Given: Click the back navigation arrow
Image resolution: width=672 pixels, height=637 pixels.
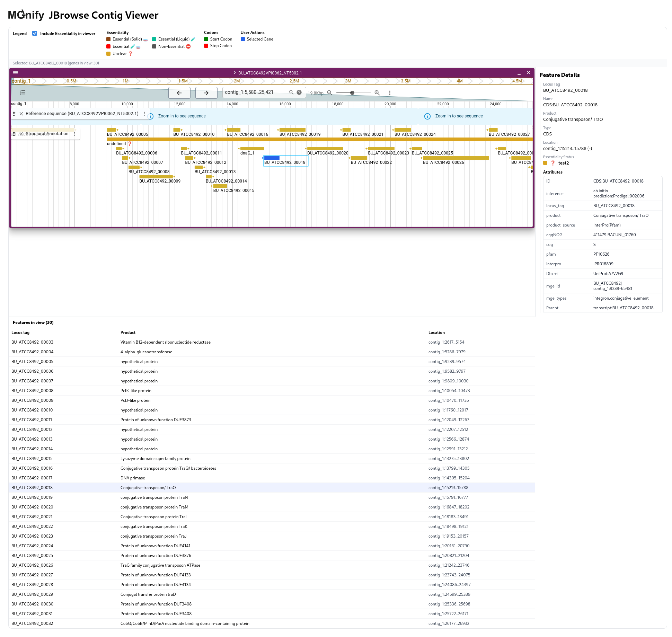Looking at the screenshot, I should 179,93.
